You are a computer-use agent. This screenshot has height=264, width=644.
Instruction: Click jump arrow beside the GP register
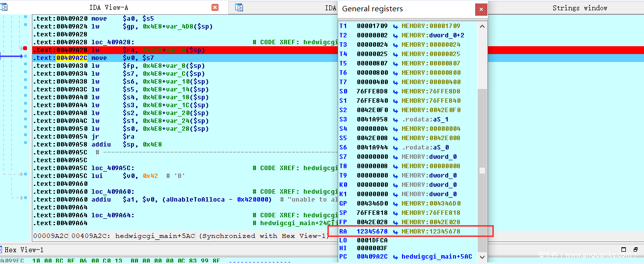pos(396,204)
